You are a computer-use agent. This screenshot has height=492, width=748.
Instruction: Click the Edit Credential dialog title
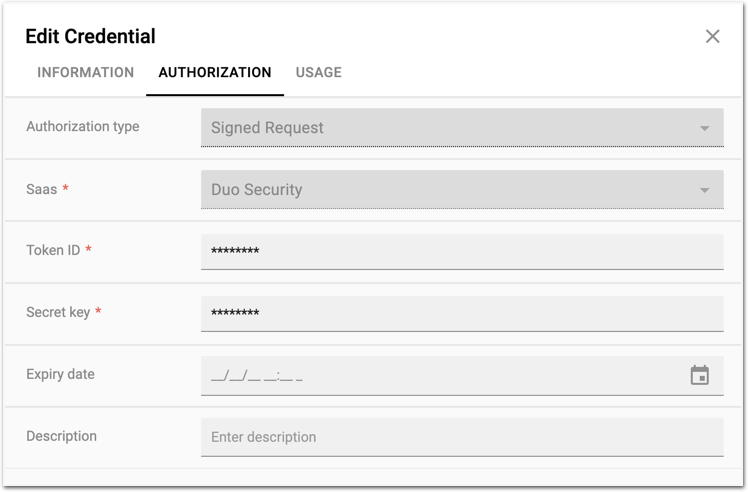[90, 37]
